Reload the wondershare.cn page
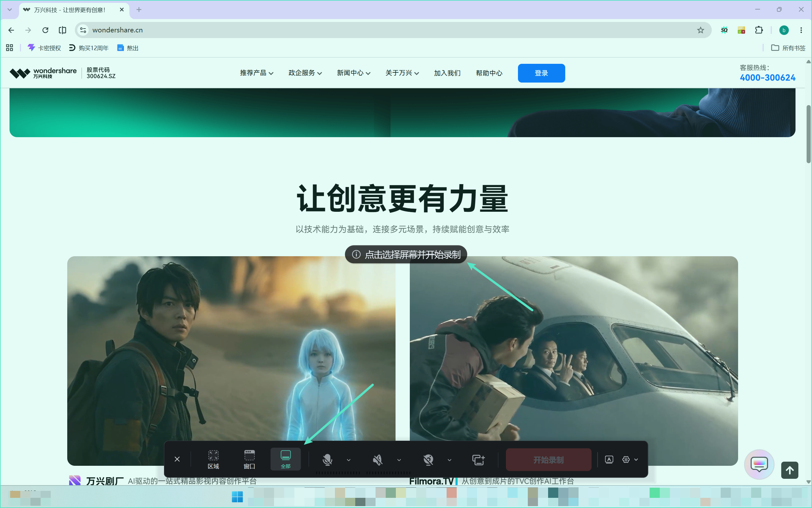The height and width of the screenshot is (508, 812). (x=45, y=30)
